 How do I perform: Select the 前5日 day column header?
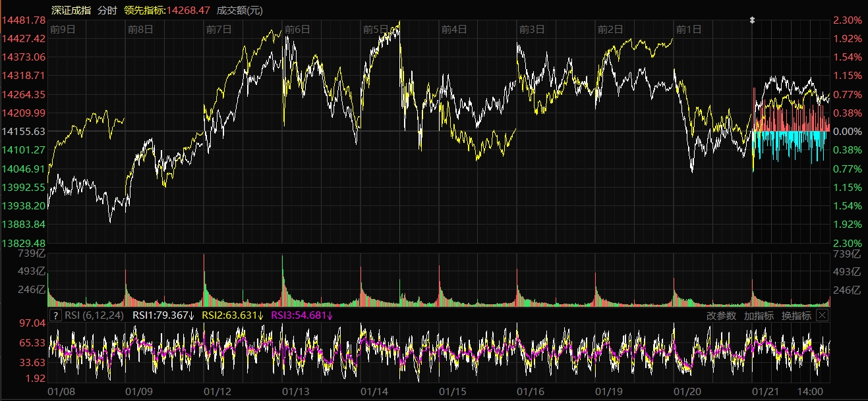376,30
